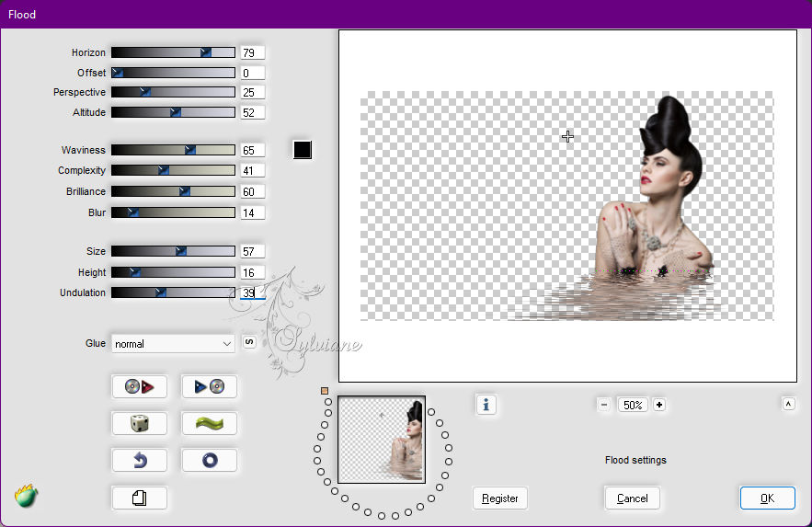Click the Waviness slider track
Viewport: 812px width, 527px height.
tap(173, 150)
